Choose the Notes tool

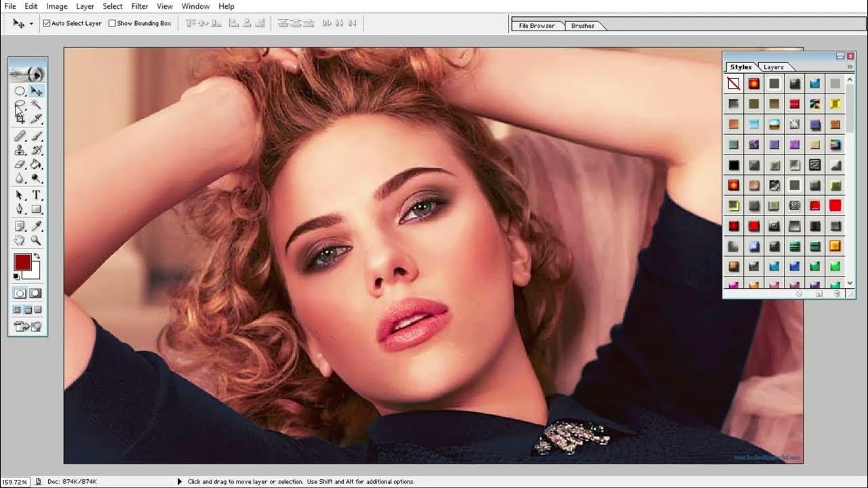point(20,226)
